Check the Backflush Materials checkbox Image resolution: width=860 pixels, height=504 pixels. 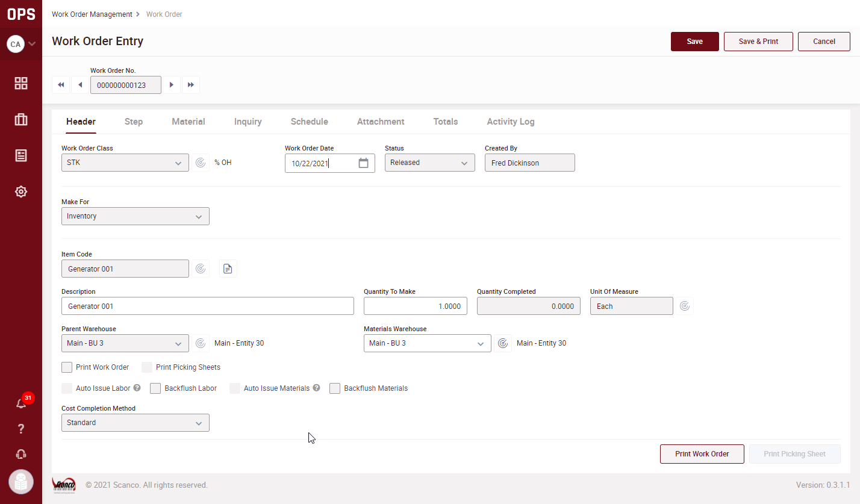(335, 388)
